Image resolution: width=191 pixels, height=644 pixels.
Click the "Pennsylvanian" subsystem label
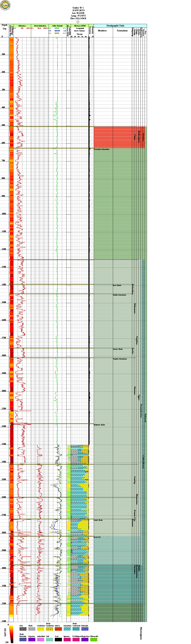(141, 411)
